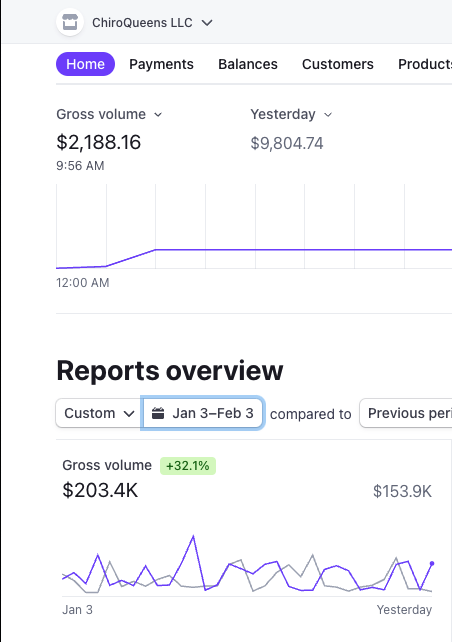
Task: Click the $153.9K previous period total
Action: (402, 491)
